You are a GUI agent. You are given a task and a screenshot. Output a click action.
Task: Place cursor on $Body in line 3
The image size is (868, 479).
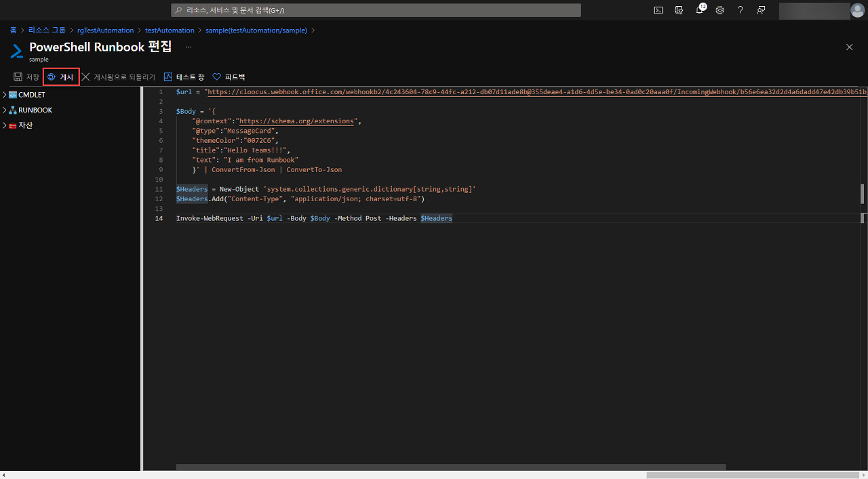[x=185, y=112]
